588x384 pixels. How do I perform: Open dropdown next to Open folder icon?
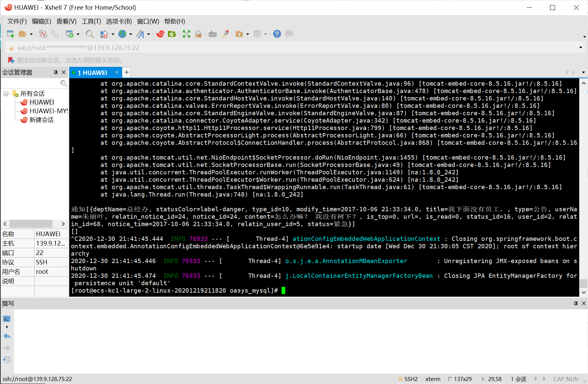click(31, 34)
